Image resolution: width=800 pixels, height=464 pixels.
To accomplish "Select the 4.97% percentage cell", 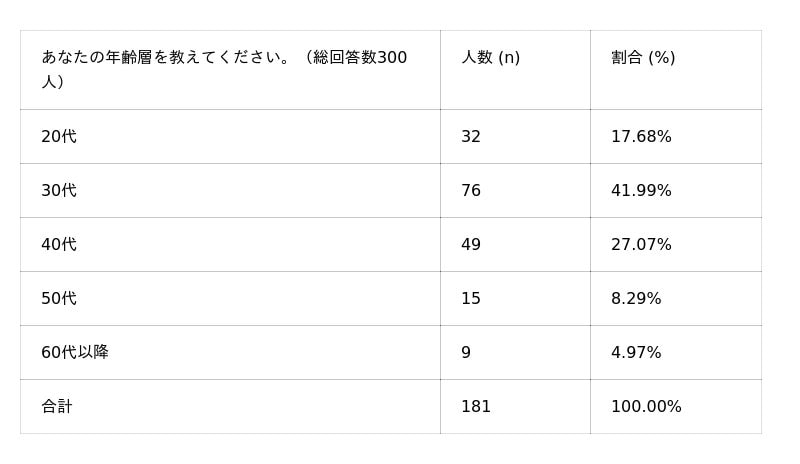I will 636,353.
